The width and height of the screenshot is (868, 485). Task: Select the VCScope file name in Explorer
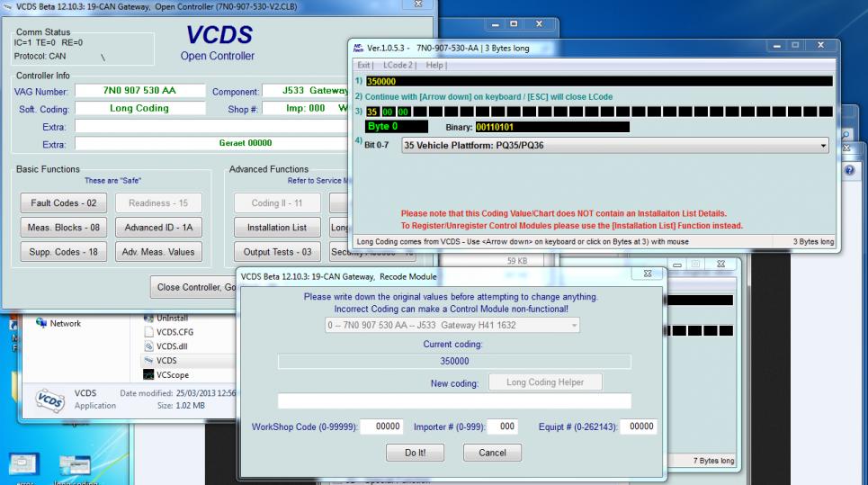(173, 375)
